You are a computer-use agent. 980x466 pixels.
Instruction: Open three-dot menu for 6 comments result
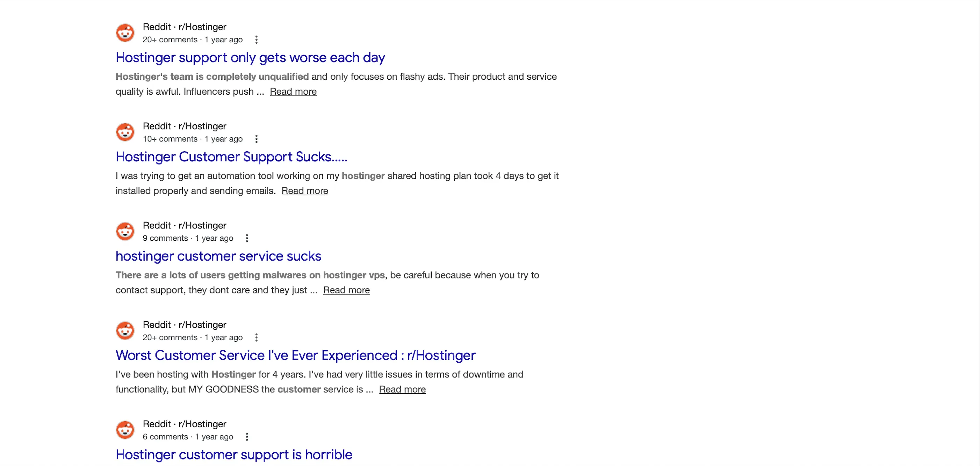(x=247, y=436)
